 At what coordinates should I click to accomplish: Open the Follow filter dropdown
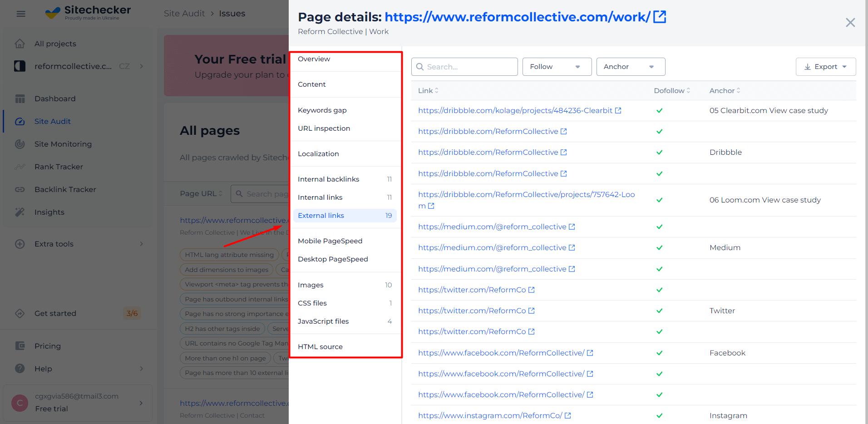(x=557, y=67)
